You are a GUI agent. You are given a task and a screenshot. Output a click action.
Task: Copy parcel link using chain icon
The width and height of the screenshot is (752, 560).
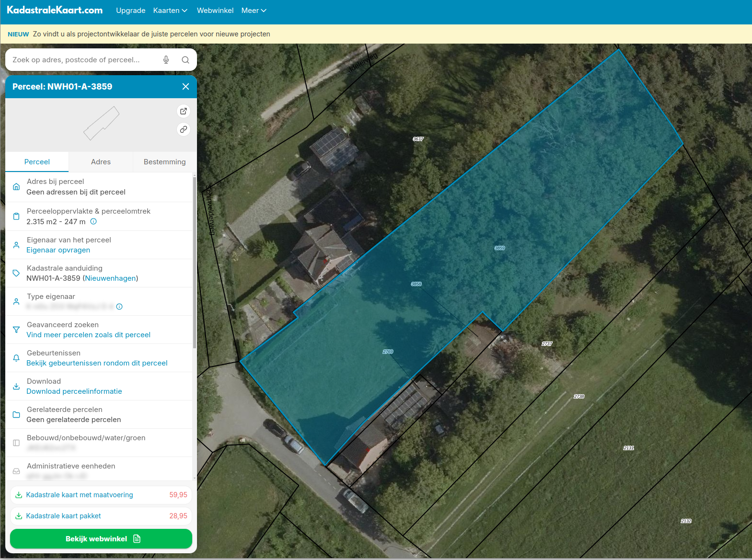click(x=184, y=129)
